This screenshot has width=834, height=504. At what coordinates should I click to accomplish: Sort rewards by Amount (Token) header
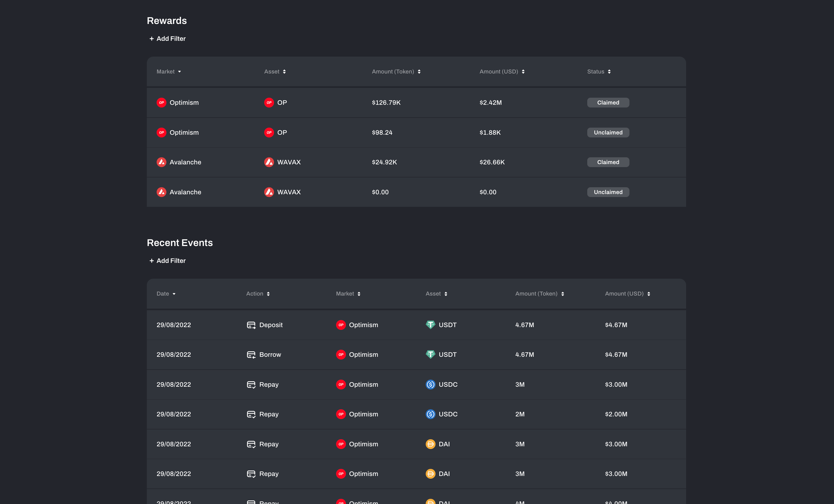(396, 71)
